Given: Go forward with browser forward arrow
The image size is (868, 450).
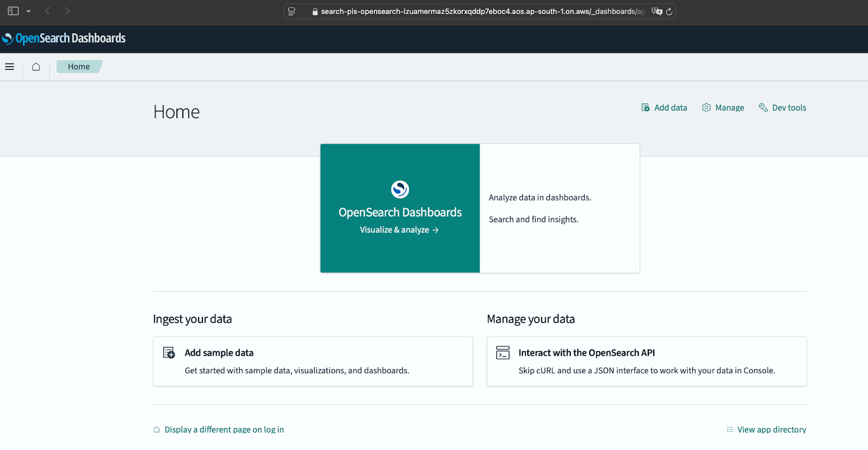Looking at the screenshot, I should (67, 11).
